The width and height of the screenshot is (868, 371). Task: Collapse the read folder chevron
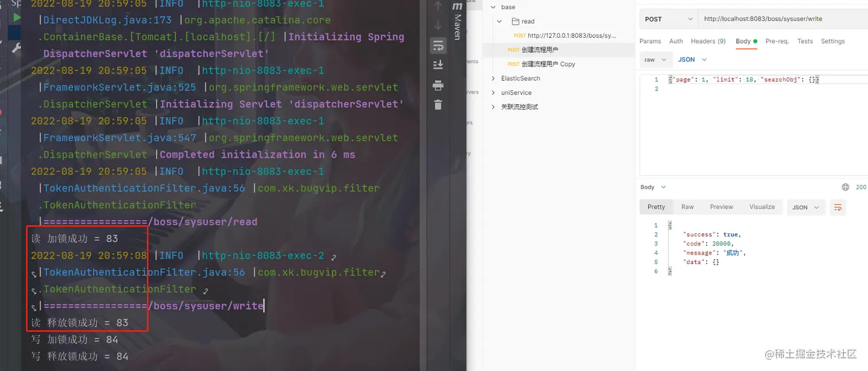point(499,21)
